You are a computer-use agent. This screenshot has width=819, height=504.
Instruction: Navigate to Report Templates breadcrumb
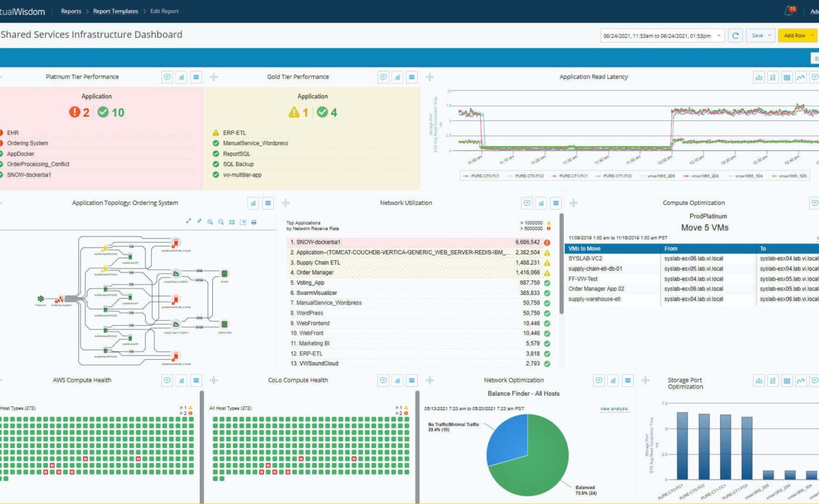pos(115,11)
